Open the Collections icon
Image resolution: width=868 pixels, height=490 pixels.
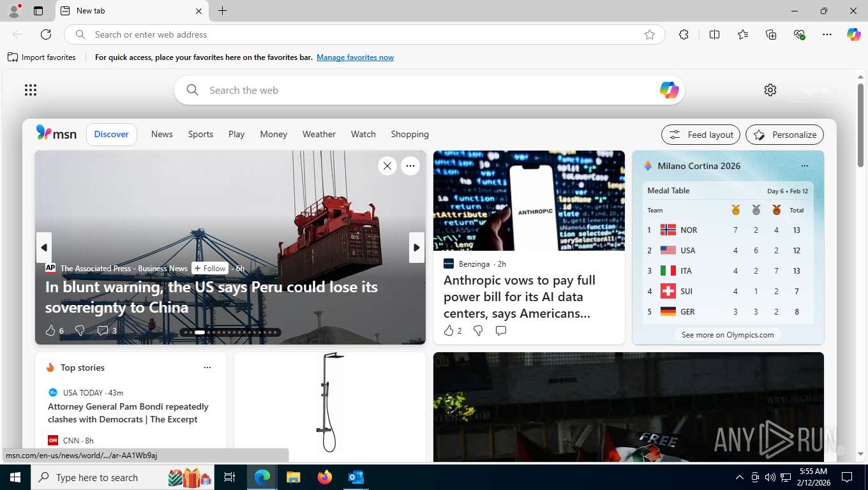(771, 34)
